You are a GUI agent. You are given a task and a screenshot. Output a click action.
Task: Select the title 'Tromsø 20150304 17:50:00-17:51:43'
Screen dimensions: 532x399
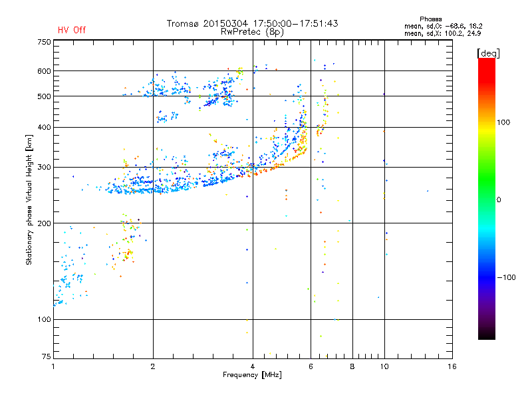point(253,23)
